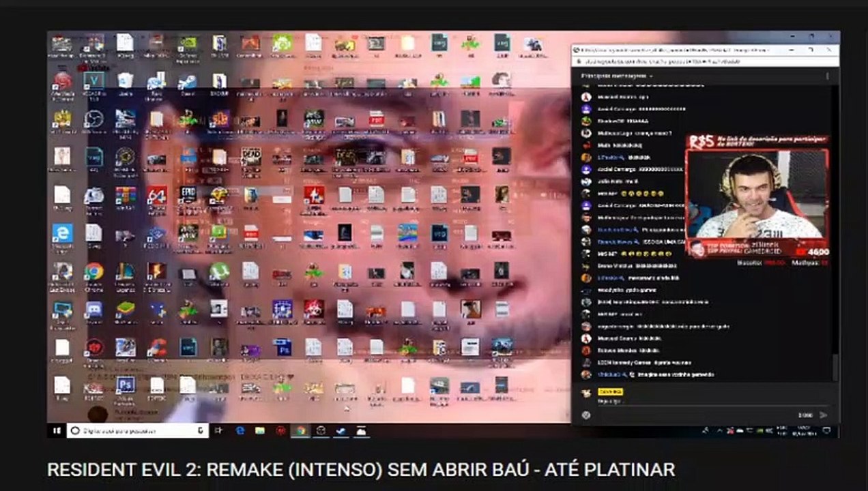Screen dimensions: 868x491
Task: Open the Microsoft Edge desktop shortcut
Action: (x=62, y=233)
